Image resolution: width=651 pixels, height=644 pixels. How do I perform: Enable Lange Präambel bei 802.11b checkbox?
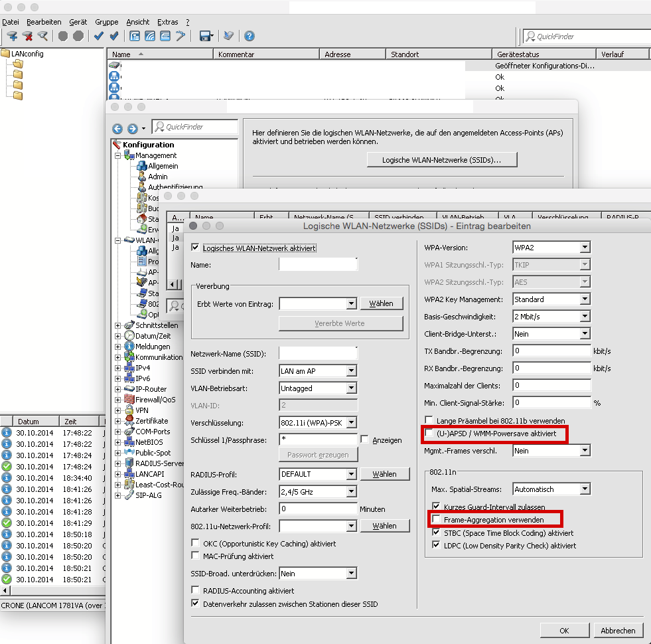click(x=429, y=420)
